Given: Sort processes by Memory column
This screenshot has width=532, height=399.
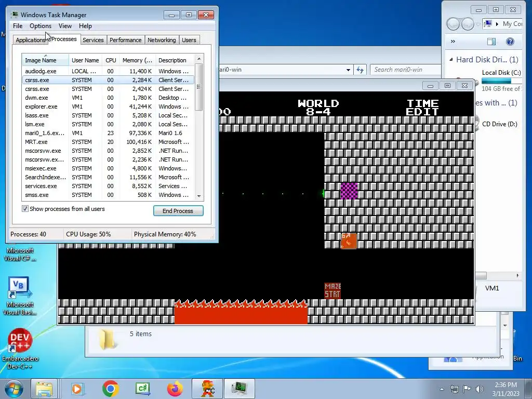Looking at the screenshot, I should tap(137, 60).
